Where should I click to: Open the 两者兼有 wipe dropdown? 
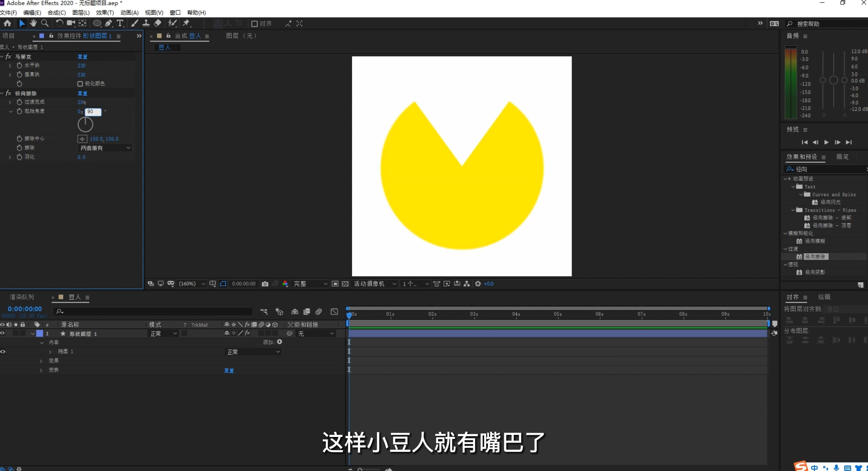point(105,148)
